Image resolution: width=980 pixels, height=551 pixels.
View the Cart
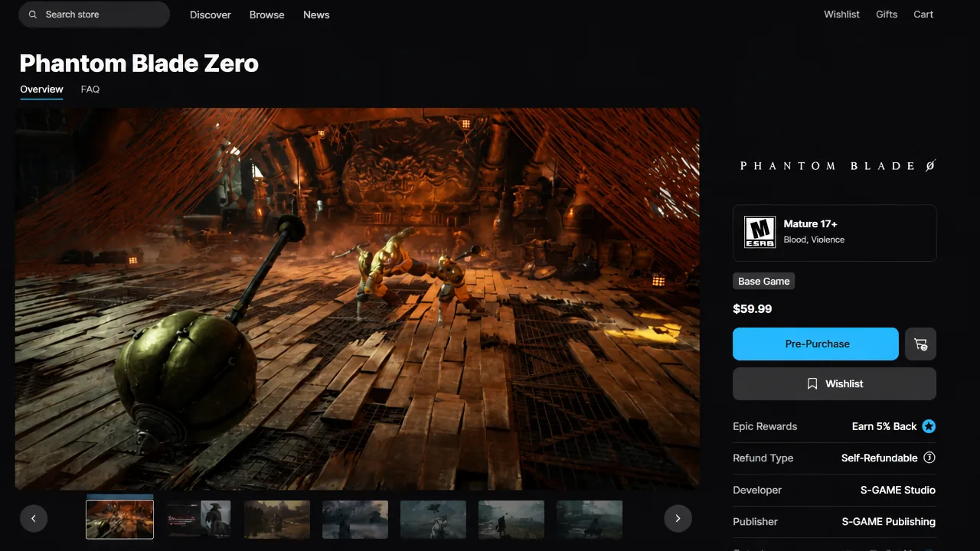coord(923,15)
